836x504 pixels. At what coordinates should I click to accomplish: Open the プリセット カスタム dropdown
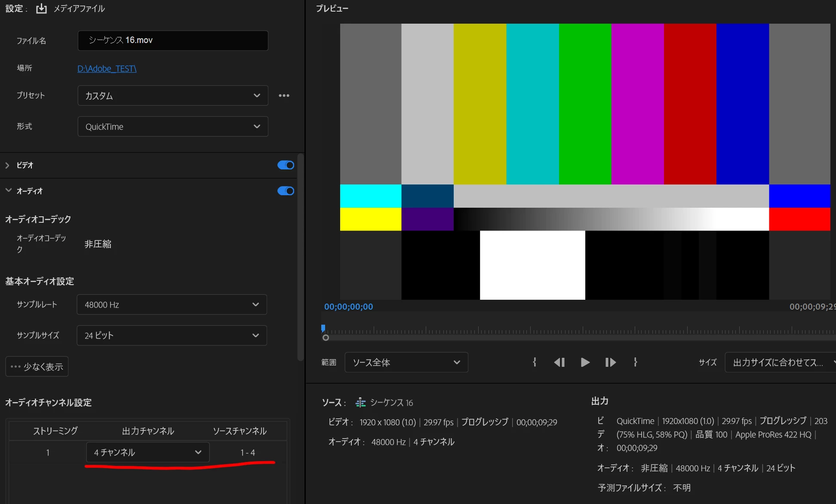[172, 95]
